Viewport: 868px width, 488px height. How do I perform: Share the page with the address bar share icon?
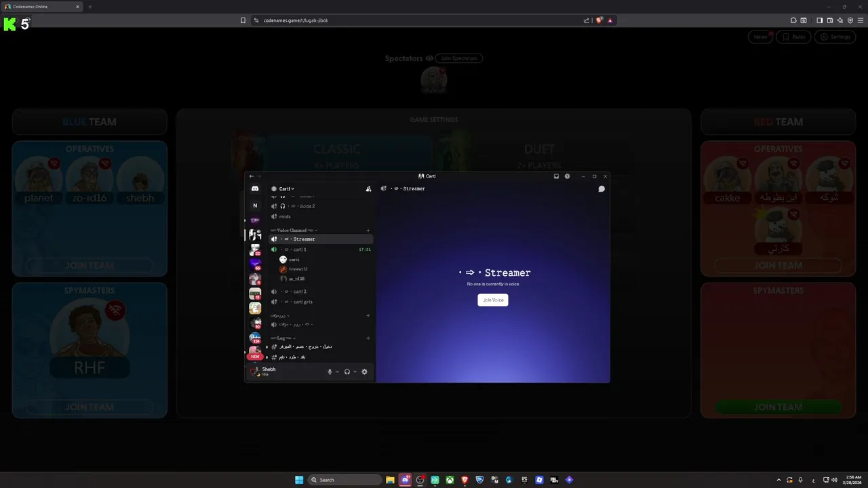[587, 20]
